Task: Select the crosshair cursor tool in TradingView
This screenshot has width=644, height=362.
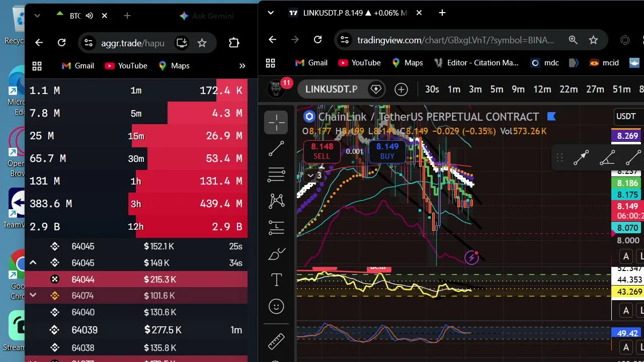Action: pos(276,122)
